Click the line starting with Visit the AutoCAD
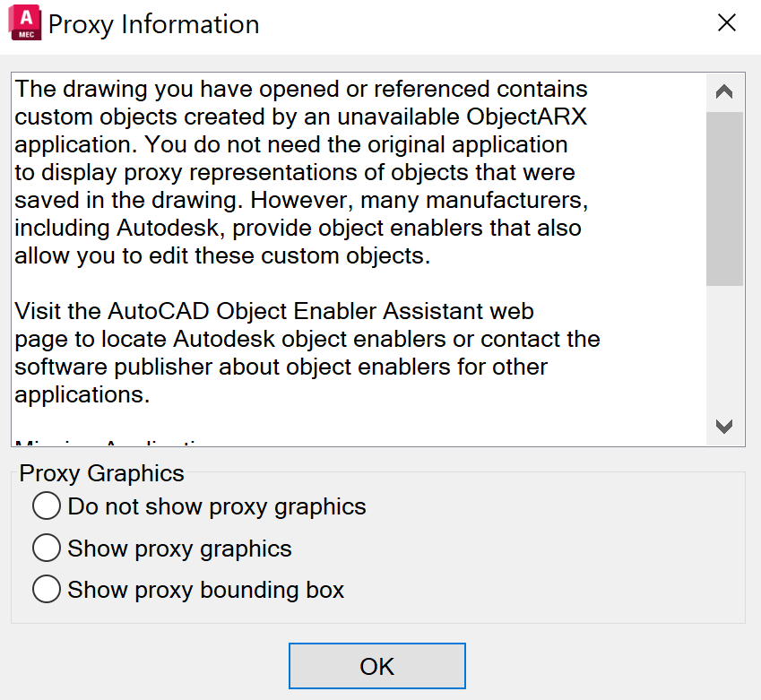Viewport: 761px width, 700px height. pos(274,312)
